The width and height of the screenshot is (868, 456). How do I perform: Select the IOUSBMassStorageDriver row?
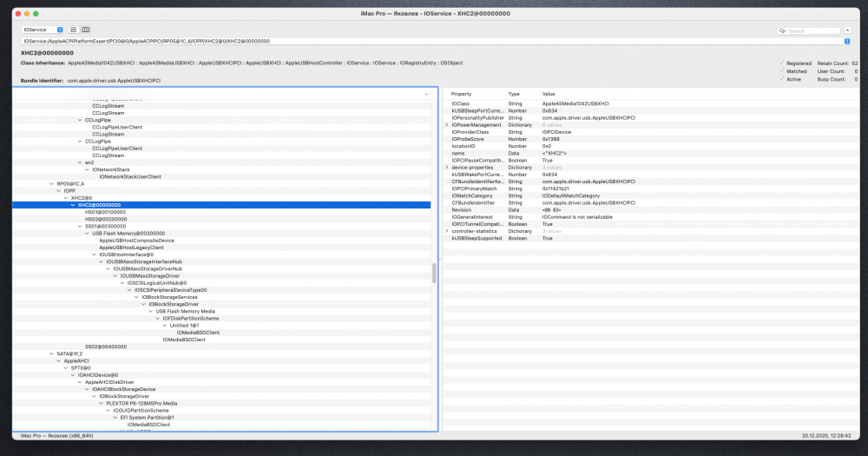[221, 276]
